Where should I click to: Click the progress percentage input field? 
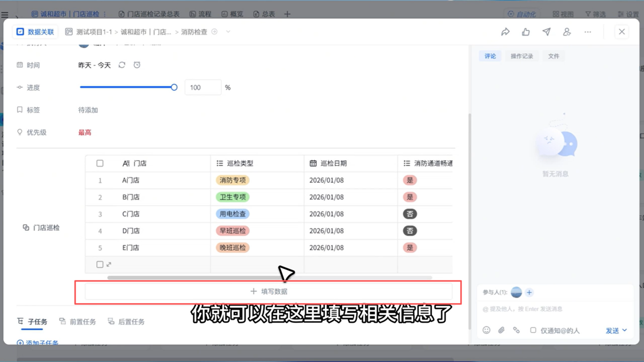tap(203, 87)
